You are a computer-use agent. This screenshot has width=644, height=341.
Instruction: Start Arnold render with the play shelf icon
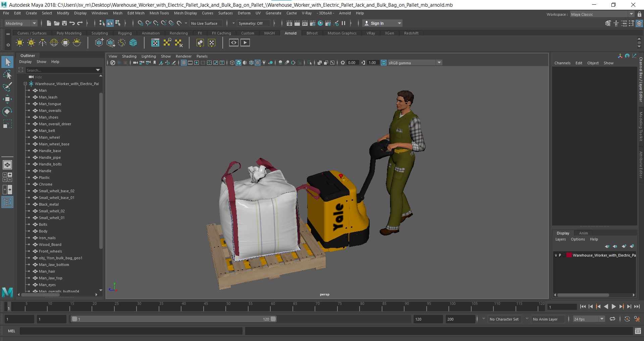coord(245,43)
